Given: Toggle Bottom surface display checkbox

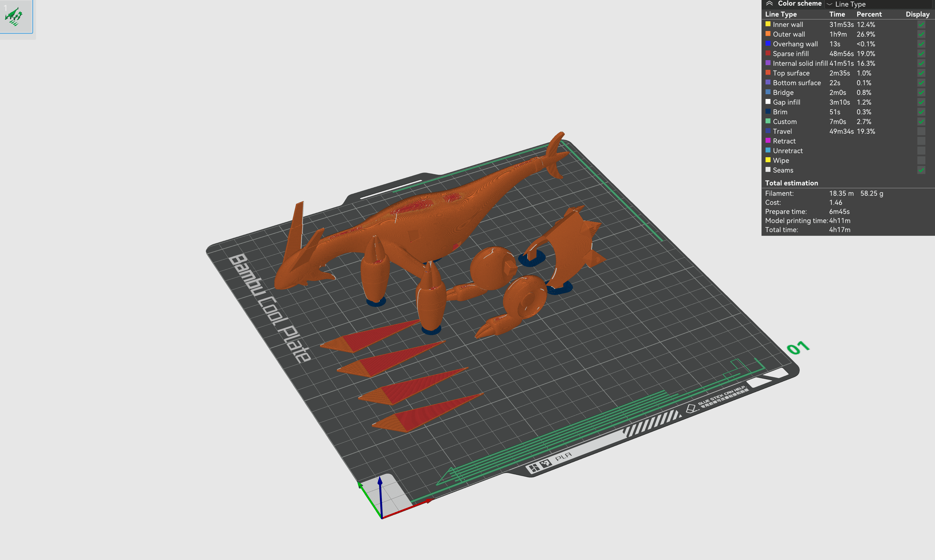Looking at the screenshot, I should tap(921, 83).
